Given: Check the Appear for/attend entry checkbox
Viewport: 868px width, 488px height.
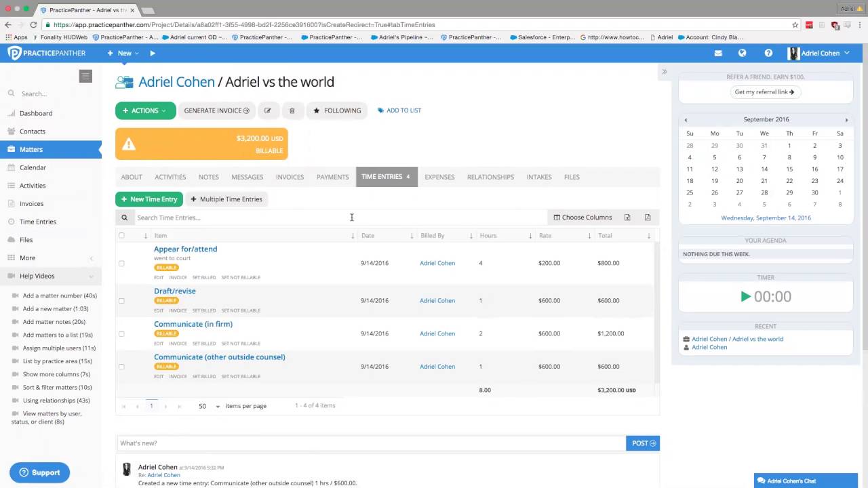Looking at the screenshot, I should [x=121, y=263].
